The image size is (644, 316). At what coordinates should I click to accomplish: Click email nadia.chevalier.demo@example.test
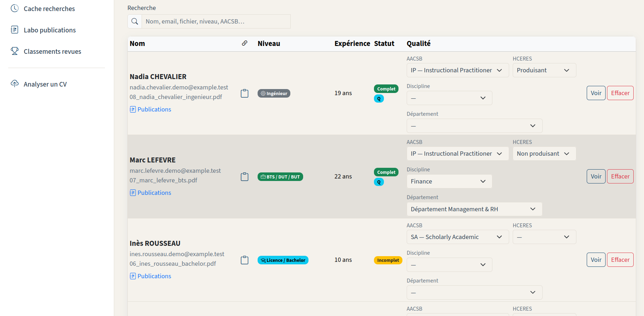pos(179,87)
